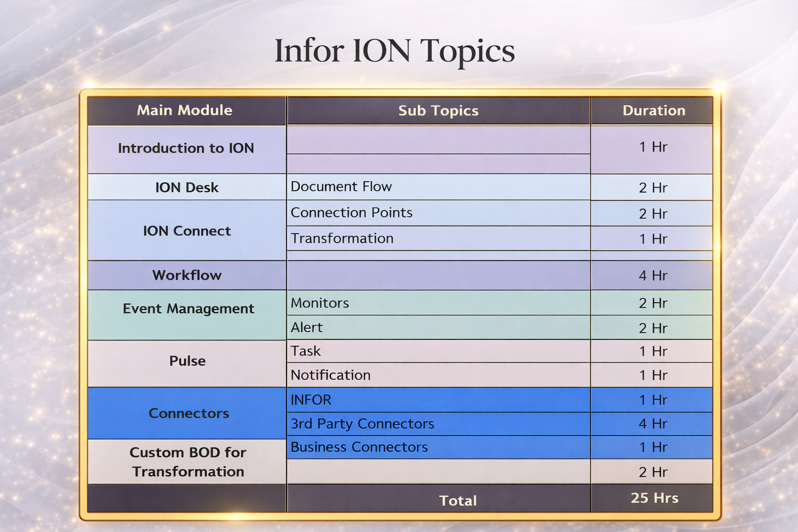Viewport: 798px width, 532px height.
Task: Select the "Main Module" column header
Action: coord(185,110)
